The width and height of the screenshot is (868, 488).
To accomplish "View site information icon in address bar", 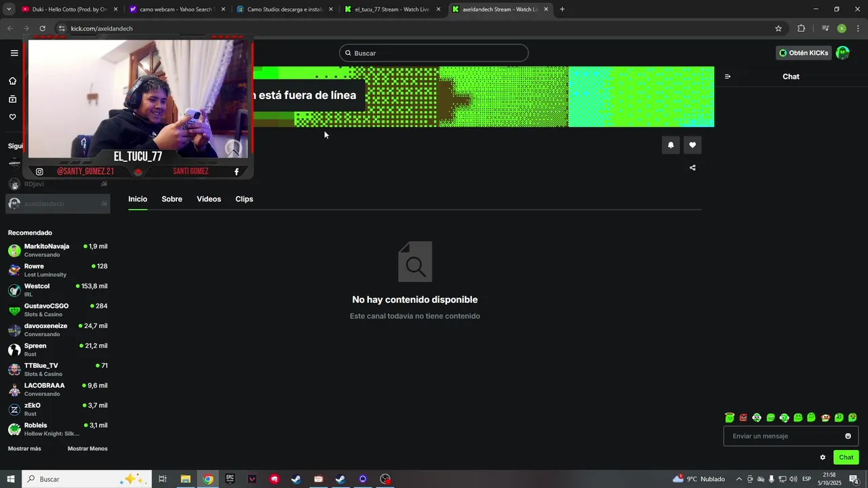I will (61, 28).
